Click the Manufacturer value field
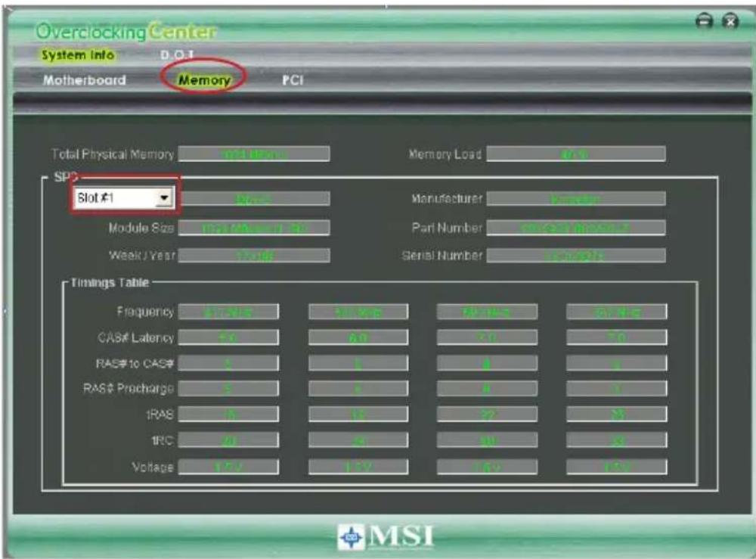756x559 pixels. click(575, 199)
